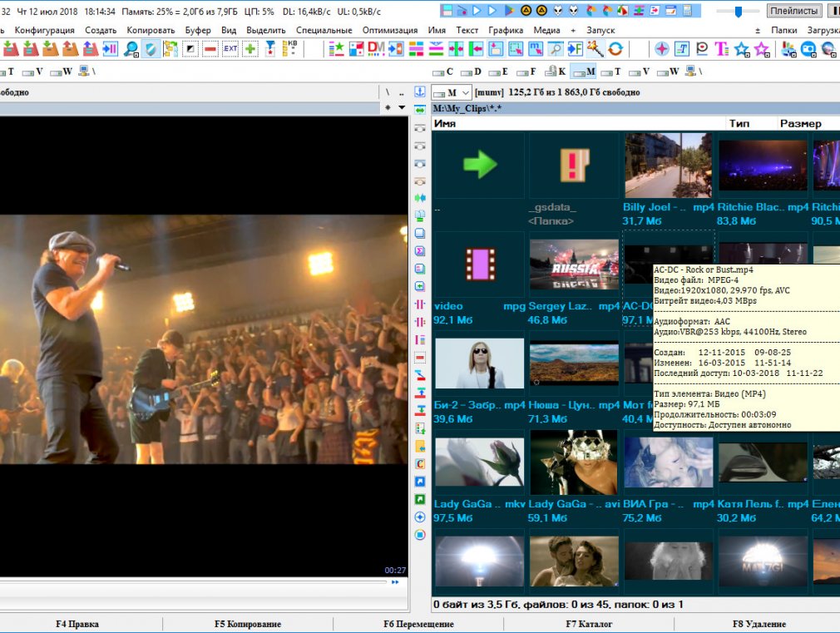This screenshot has height=633, width=840.
Task: Click the blue arrow F icon
Action: pos(576,49)
